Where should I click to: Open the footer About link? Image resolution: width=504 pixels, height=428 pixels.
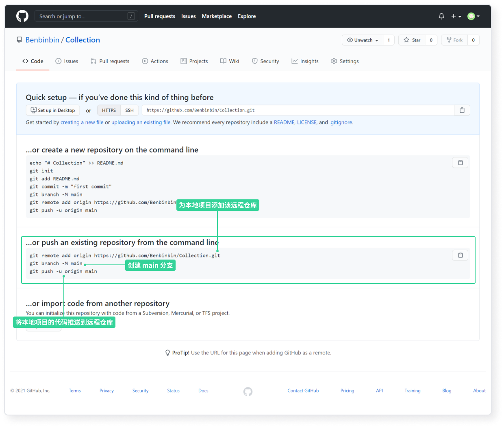click(x=480, y=391)
